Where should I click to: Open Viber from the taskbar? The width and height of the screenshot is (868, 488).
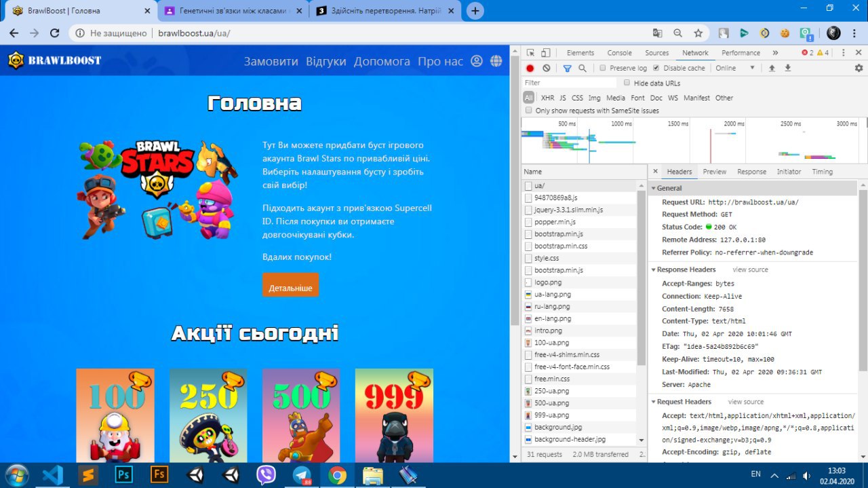tap(267, 474)
